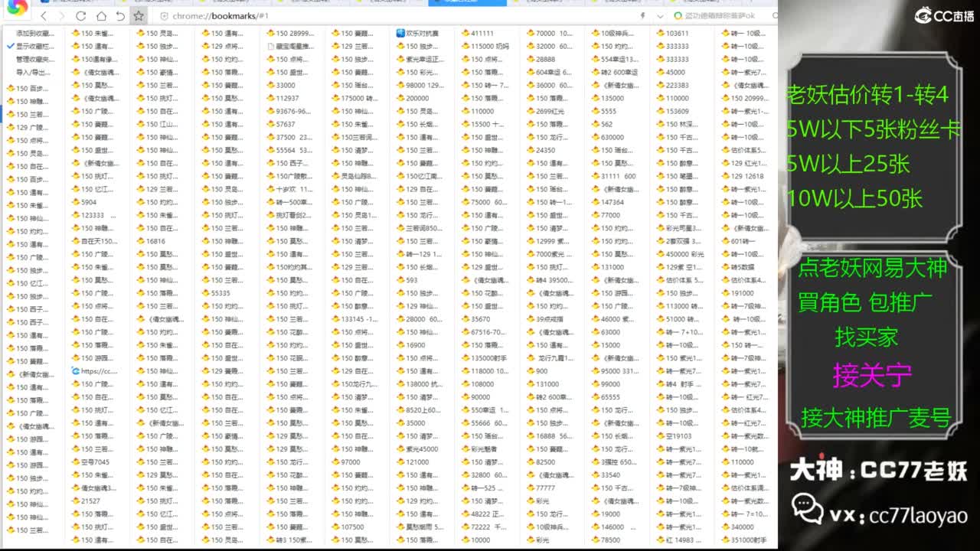Image resolution: width=980 pixels, height=551 pixels.
Task: Switch to the highlighted blue browser tab
Action: (x=467, y=3)
